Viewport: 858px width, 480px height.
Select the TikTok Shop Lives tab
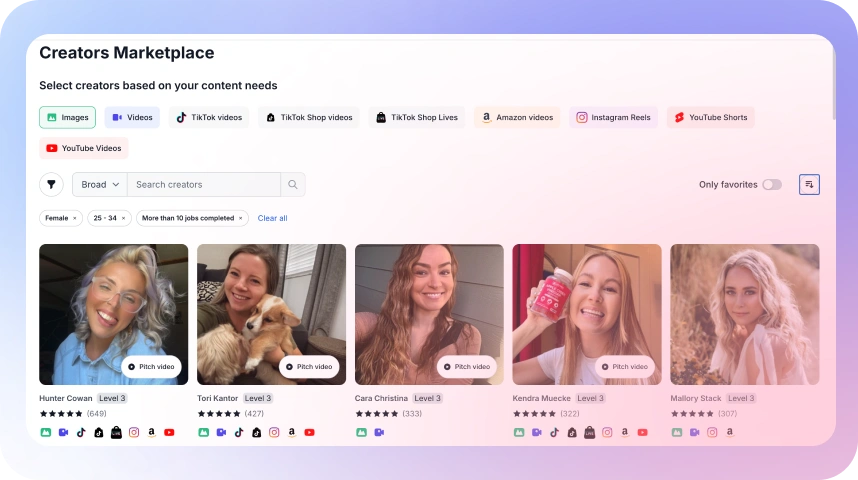click(x=417, y=118)
